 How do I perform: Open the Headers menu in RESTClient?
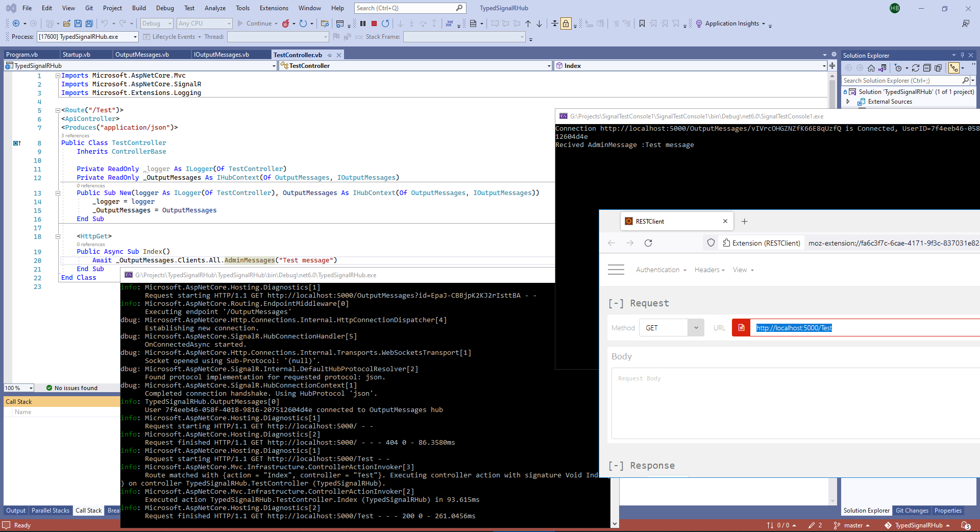[x=709, y=270]
